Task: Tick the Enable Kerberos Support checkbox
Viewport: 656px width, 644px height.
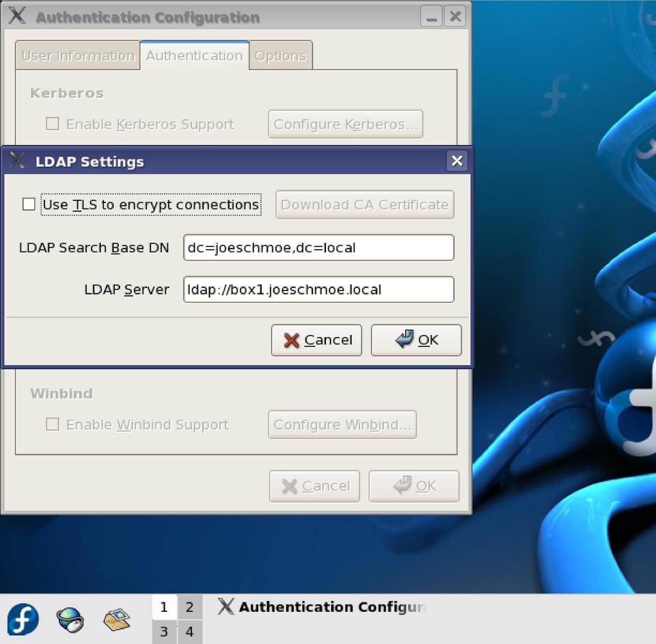Action: point(52,124)
